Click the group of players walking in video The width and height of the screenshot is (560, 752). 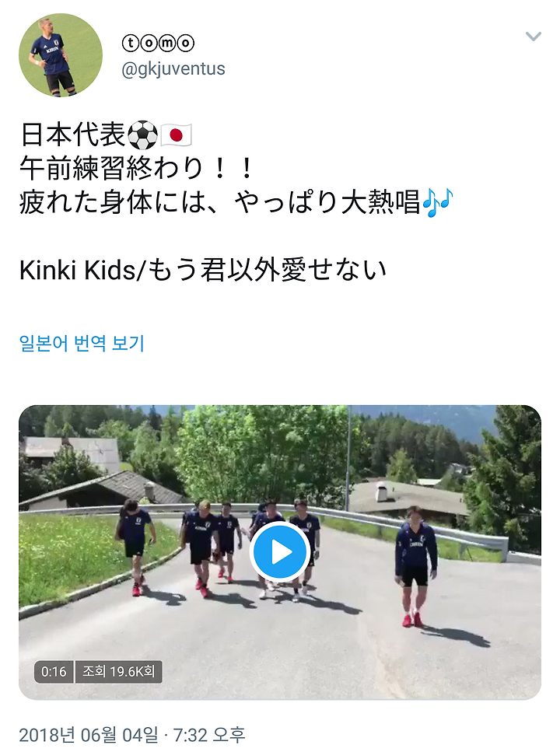coord(217,547)
